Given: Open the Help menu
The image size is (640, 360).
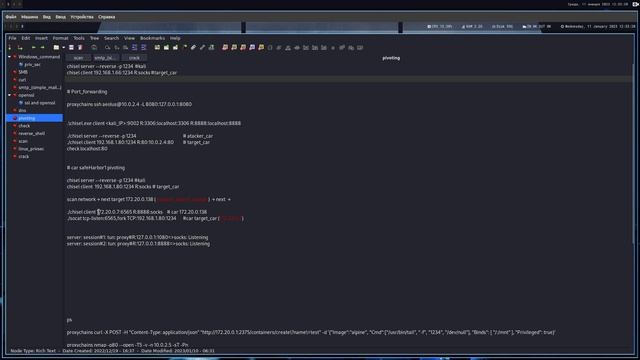Looking at the screenshot, I should (x=175, y=38).
